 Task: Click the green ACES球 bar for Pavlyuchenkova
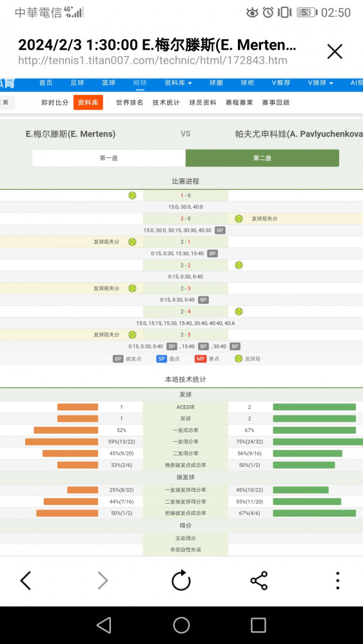(315, 407)
